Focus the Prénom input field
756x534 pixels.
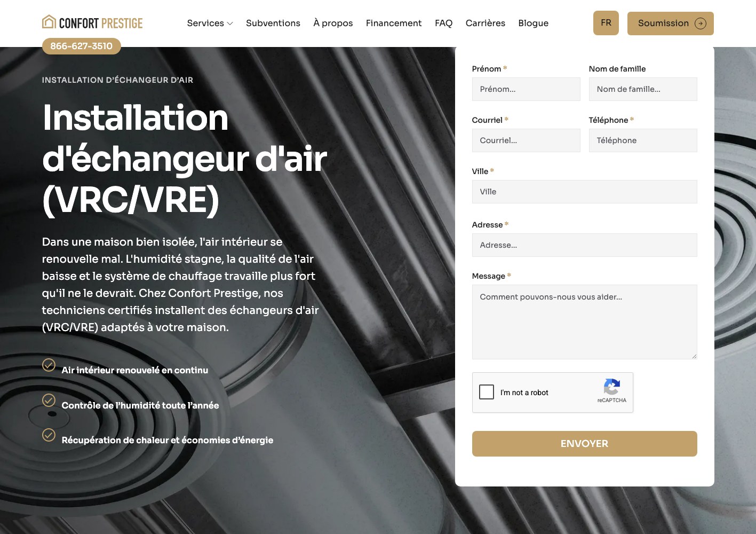click(526, 89)
